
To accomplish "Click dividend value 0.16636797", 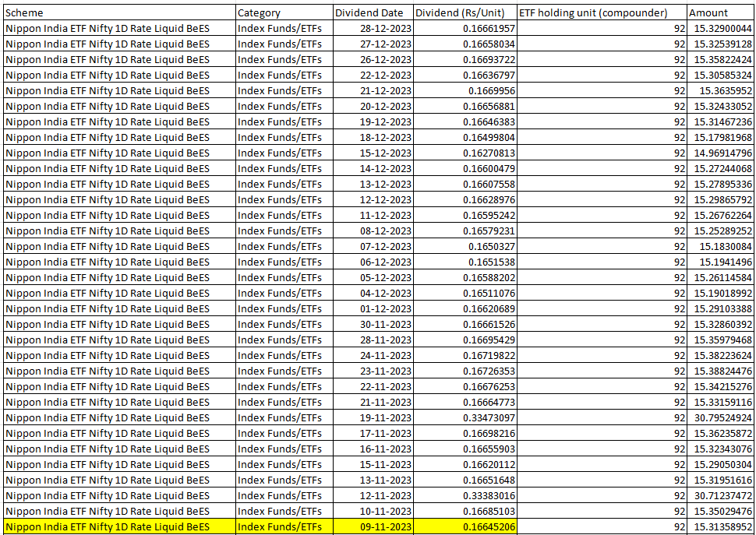I will pyautogui.click(x=465, y=76).
